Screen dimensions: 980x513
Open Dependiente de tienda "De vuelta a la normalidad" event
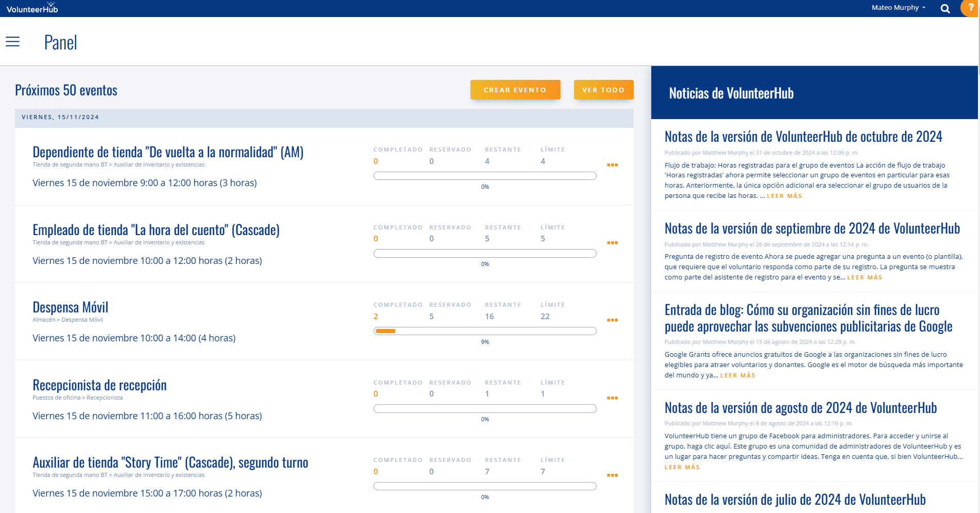[168, 152]
